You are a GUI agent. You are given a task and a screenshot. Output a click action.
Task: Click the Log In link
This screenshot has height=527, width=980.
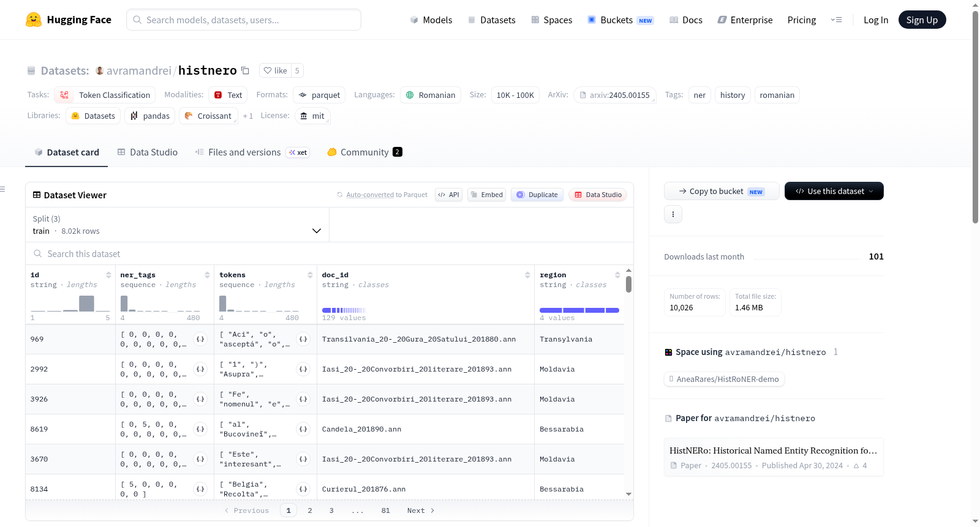pos(876,20)
